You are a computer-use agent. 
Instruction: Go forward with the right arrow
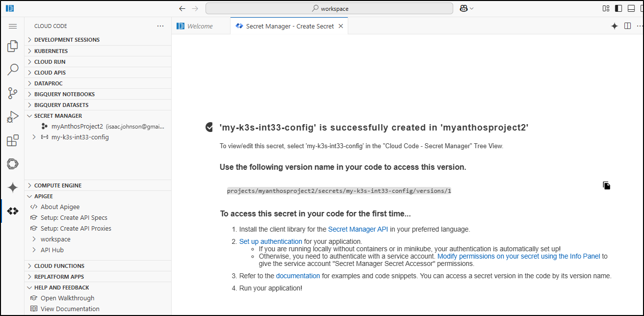[195, 8]
